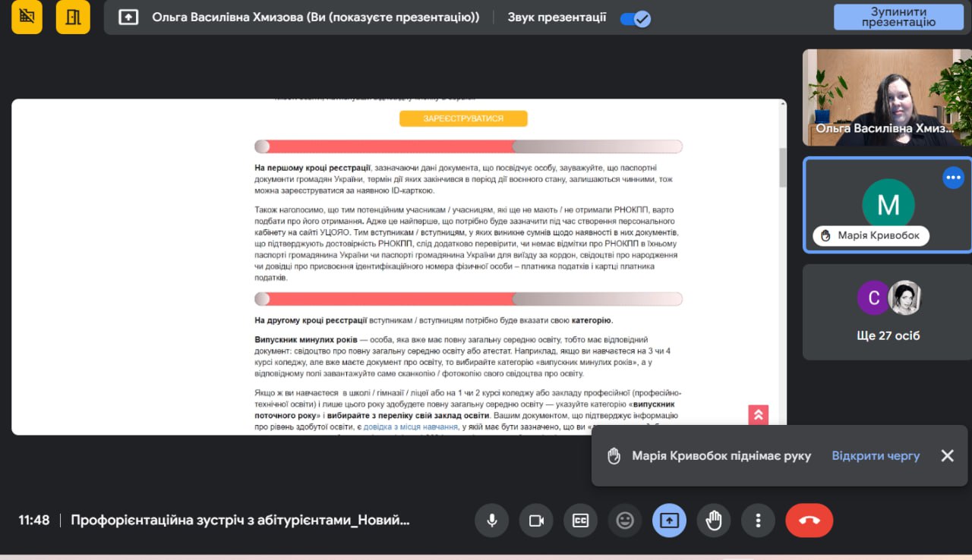Select Марія Кривобок participant tile
The image size is (972, 560).
887,205
